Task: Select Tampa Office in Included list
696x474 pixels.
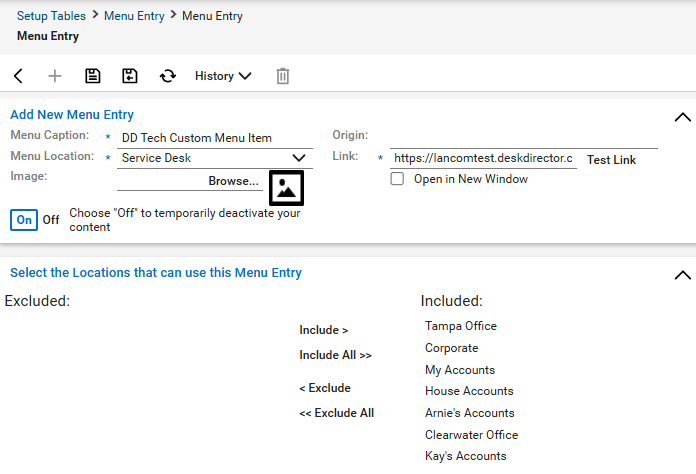Action: [461, 326]
